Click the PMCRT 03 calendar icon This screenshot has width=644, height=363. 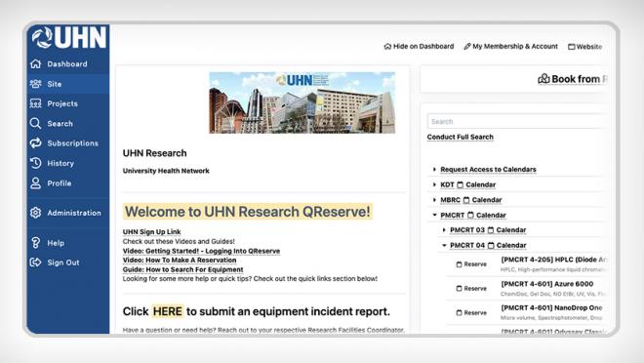click(x=491, y=230)
